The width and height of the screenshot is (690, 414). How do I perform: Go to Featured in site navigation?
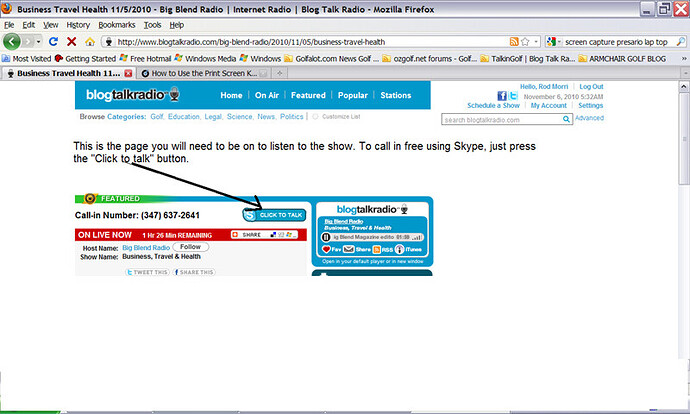308,95
